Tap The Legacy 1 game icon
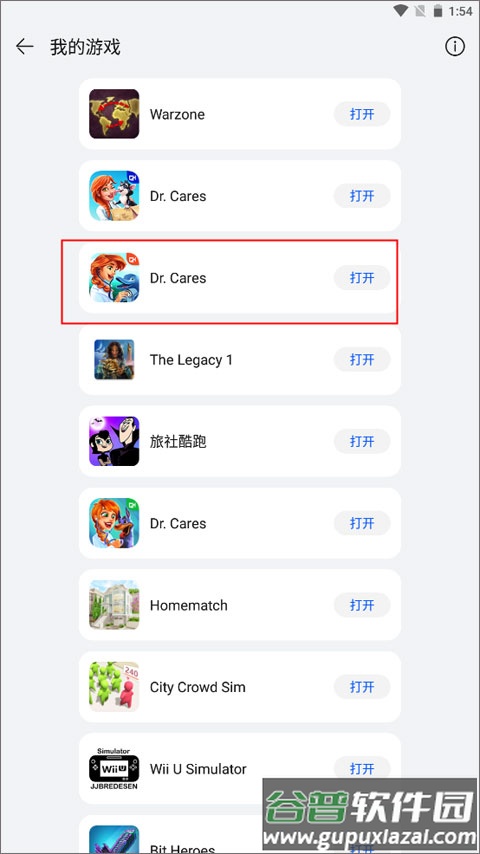The image size is (480, 854). (114, 359)
